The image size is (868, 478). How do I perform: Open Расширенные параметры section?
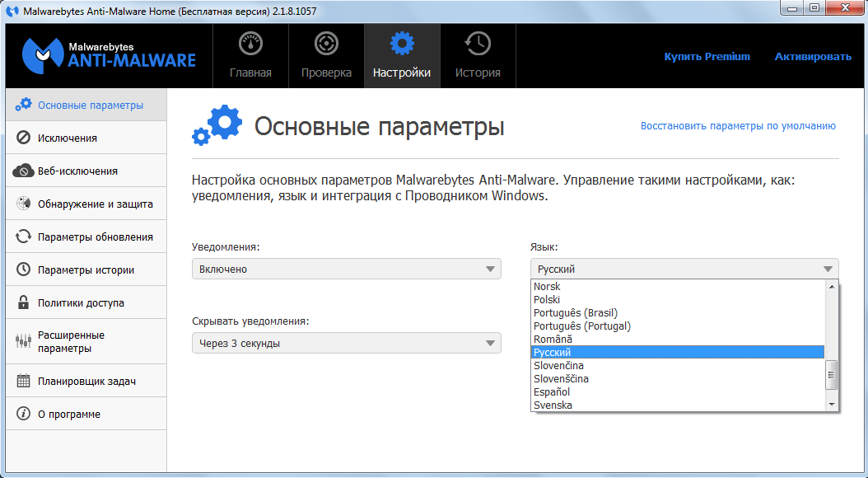tap(86, 342)
